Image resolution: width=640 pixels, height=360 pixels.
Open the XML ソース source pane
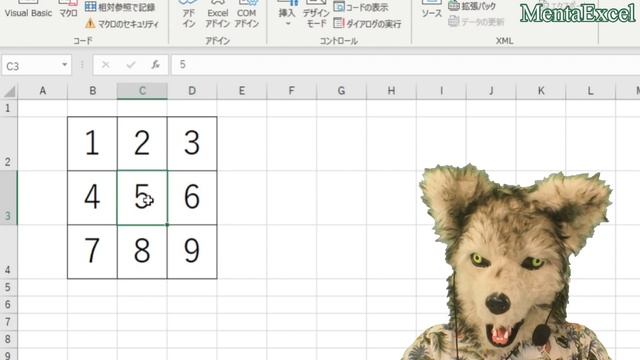pyautogui.click(x=431, y=10)
